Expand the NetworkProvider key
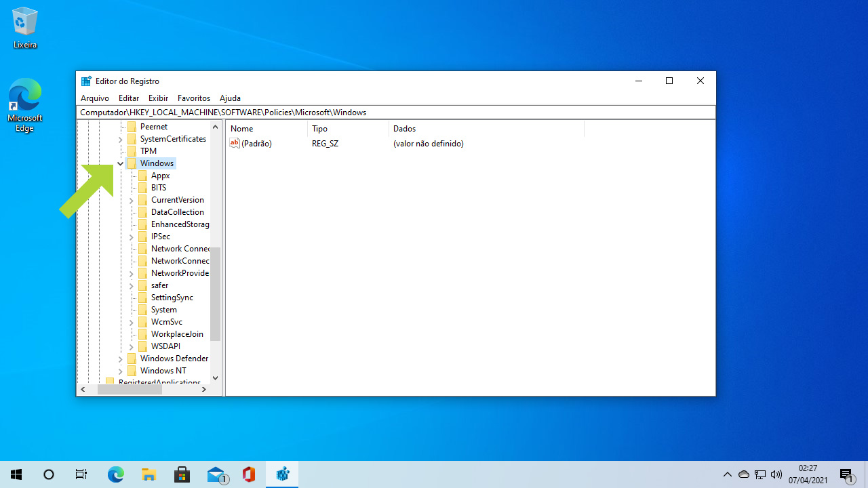Viewport: 868px width, 488px height. [132, 273]
